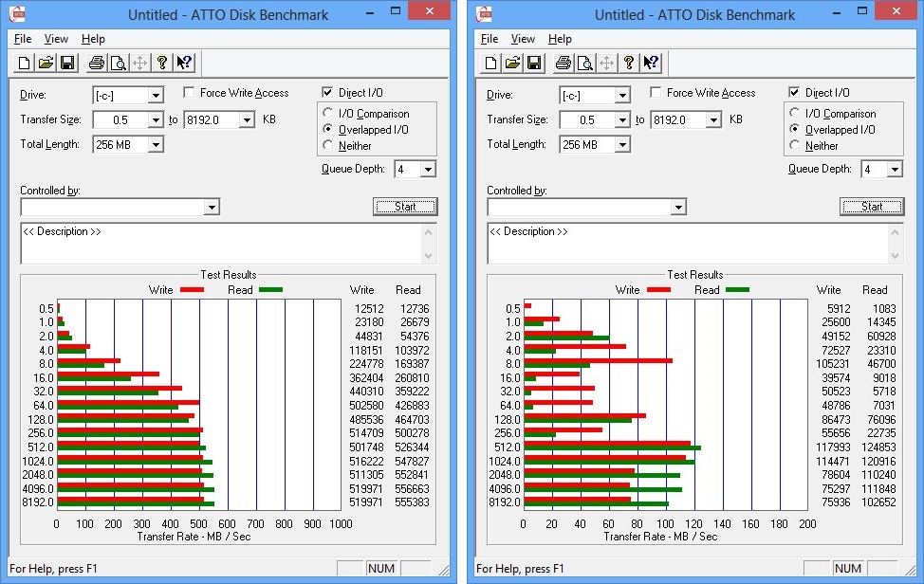Screen dimensions: 924x584
Task: Expand the 0.5 transfer size dropdown in right window
Action: pos(622,120)
